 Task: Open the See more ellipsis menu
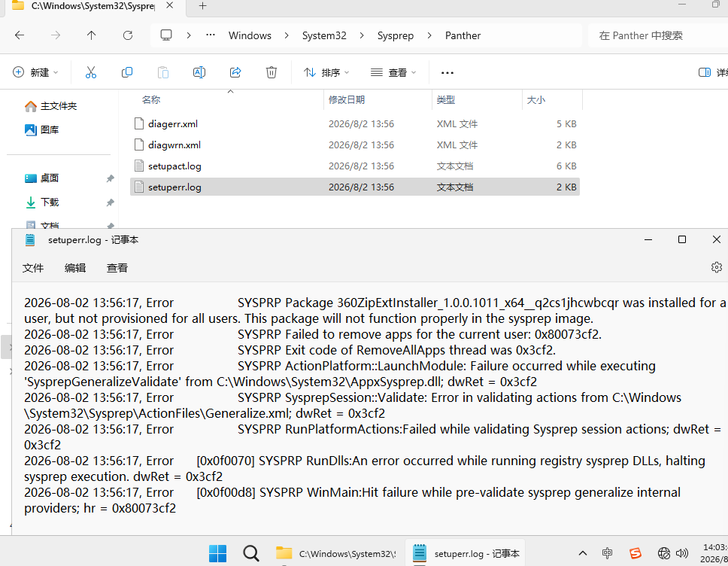(447, 72)
